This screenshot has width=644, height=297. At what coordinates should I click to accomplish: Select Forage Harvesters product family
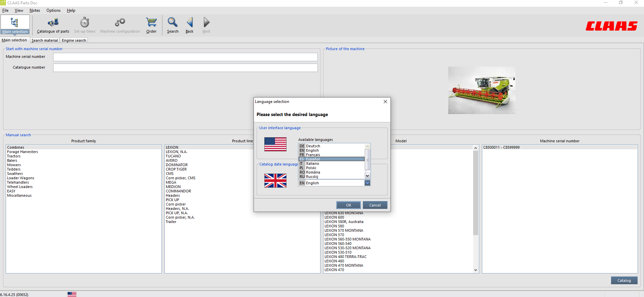84,152
